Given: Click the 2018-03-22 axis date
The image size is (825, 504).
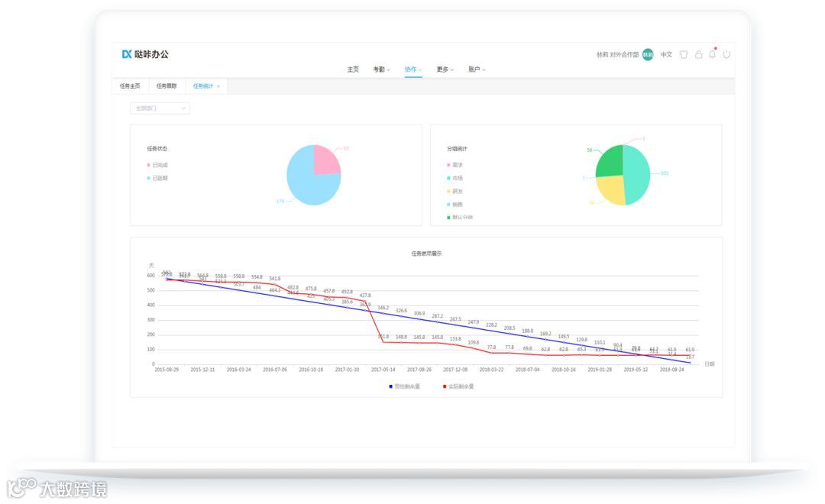Looking at the screenshot, I should (491, 370).
